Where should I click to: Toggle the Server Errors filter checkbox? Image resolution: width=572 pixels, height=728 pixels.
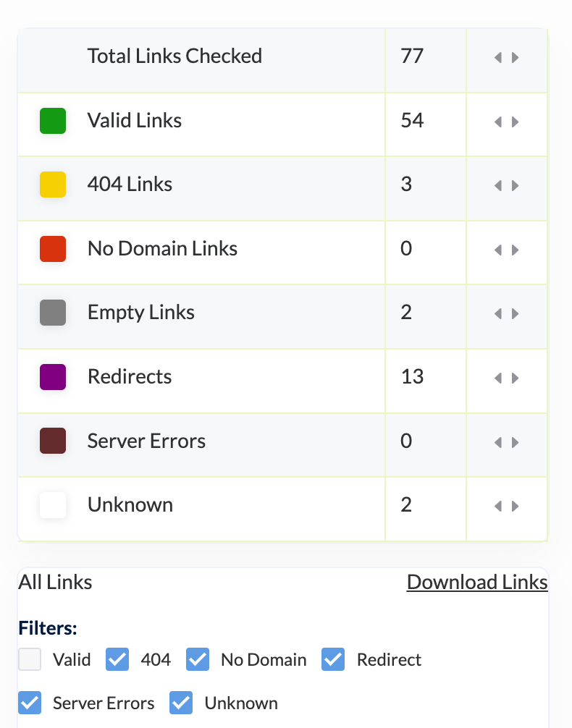(x=30, y=703)
